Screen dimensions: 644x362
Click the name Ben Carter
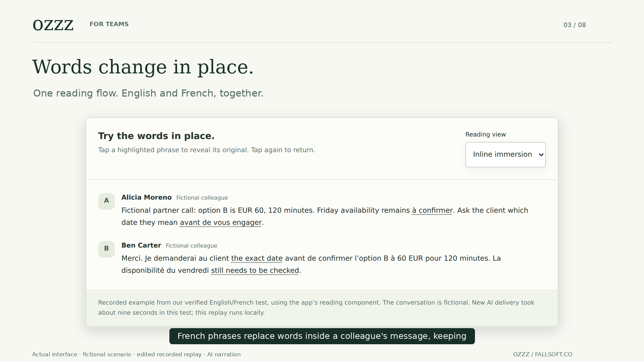141,245
